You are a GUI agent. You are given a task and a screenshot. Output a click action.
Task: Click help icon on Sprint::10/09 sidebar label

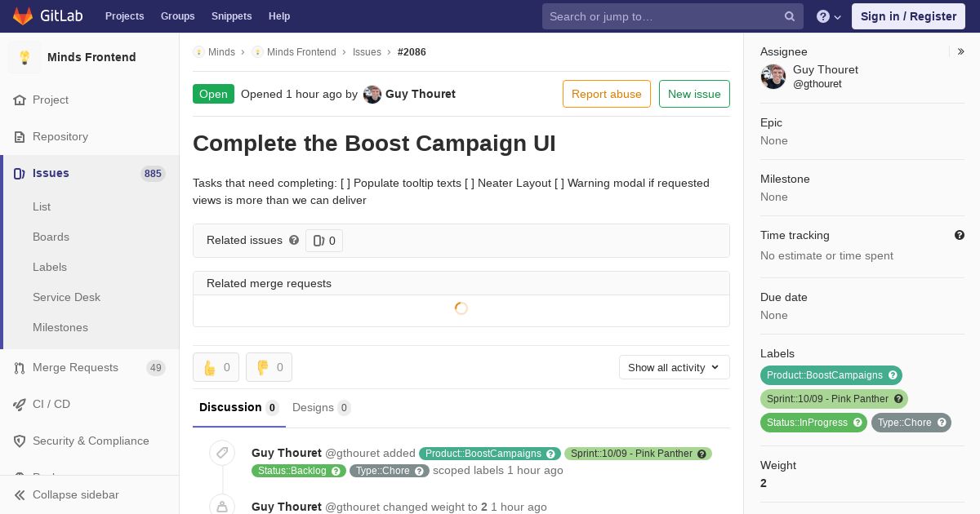[x=898, y=399]
